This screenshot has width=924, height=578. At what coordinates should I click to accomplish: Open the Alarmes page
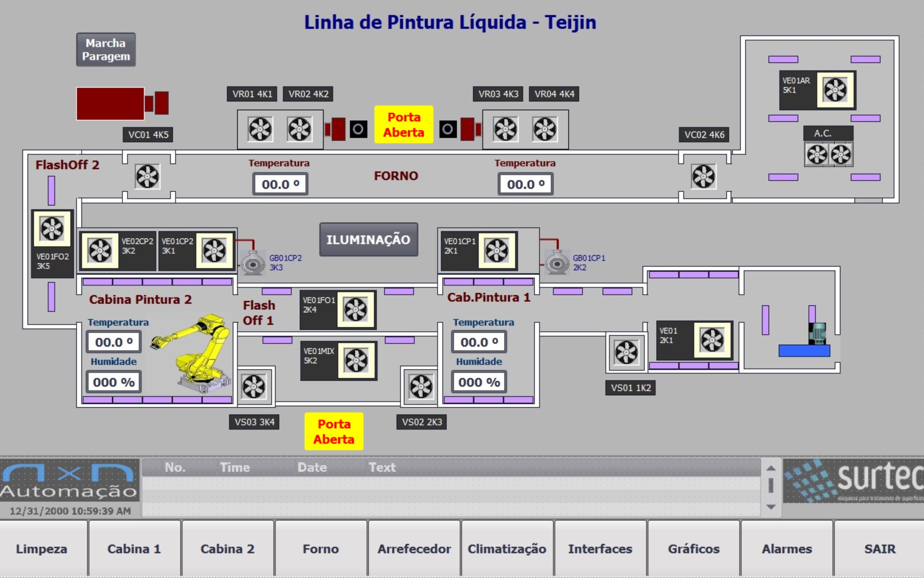(x=787, y=549)
